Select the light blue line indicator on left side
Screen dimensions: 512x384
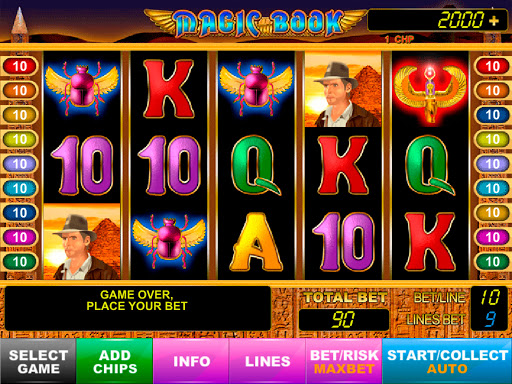20,188
